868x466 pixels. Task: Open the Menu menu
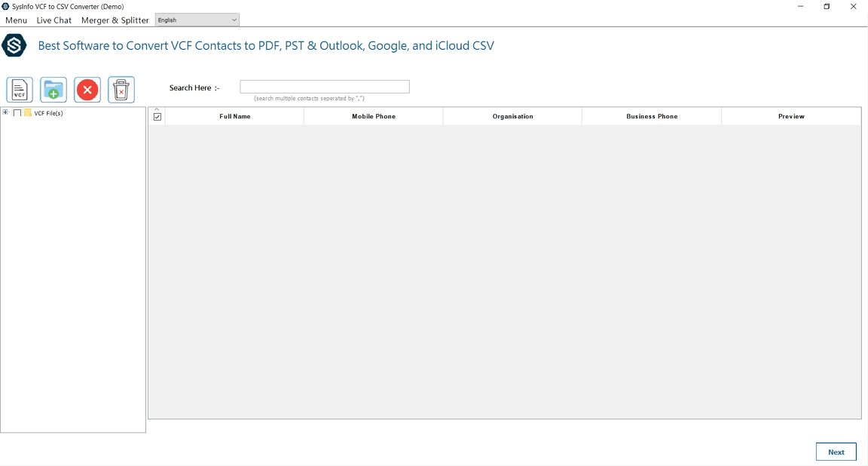click(16, 20)
